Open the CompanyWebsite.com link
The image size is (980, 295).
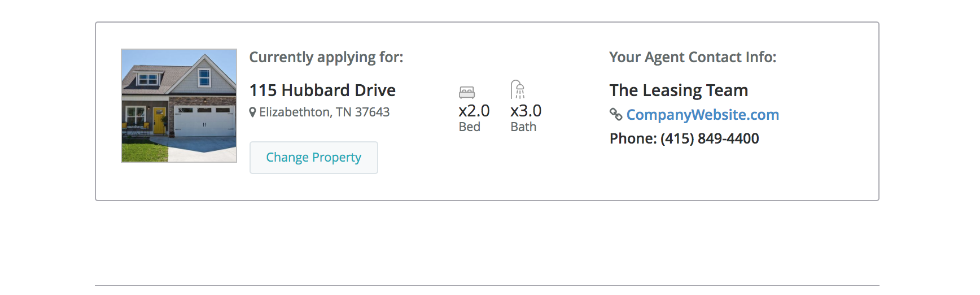point(702,115)
